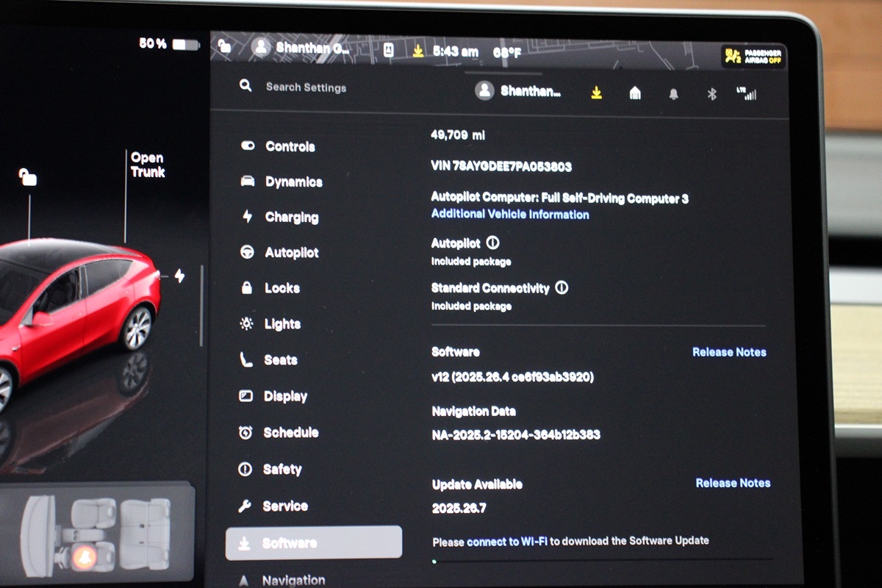
Task: Go to Service settings
Action: [284, 506]
